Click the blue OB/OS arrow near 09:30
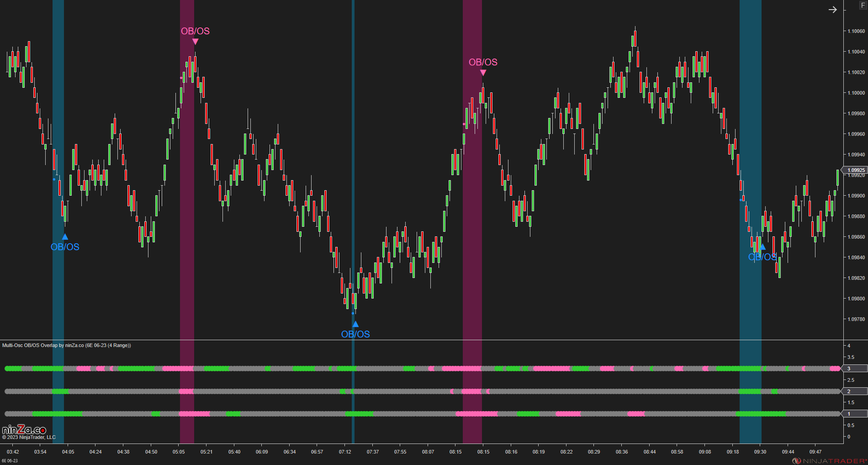The image size is (868, 465). coord(762,246)
